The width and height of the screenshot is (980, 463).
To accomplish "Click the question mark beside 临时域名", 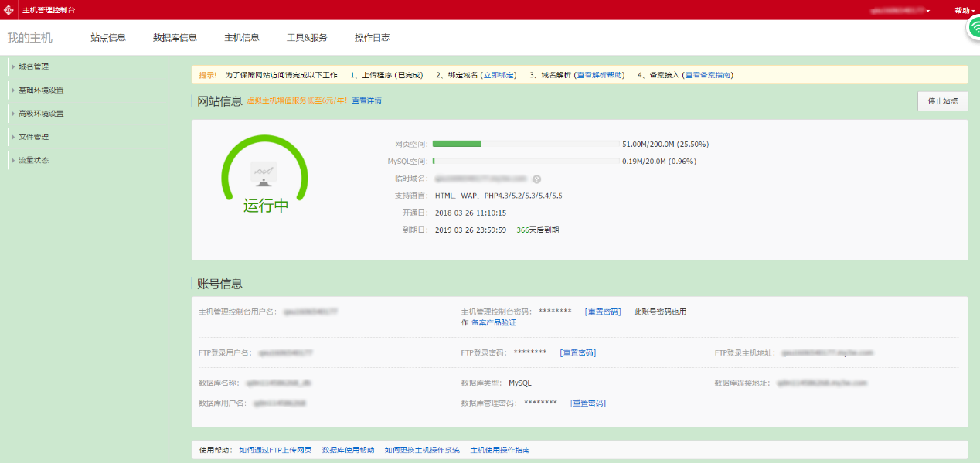I will pyautogui.click(x=536, y=179).
